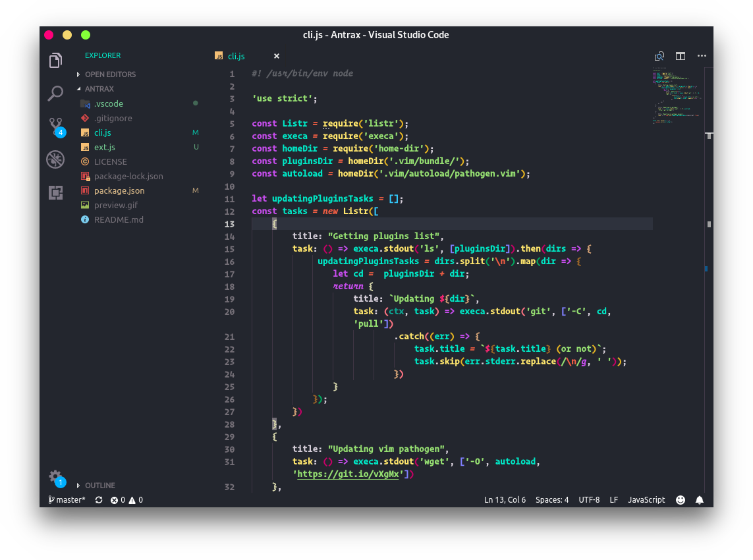The width and height of the screenshot is (753, 560).
Task: Toggle the editor grid layout
Action: click(x=680, y=56)
